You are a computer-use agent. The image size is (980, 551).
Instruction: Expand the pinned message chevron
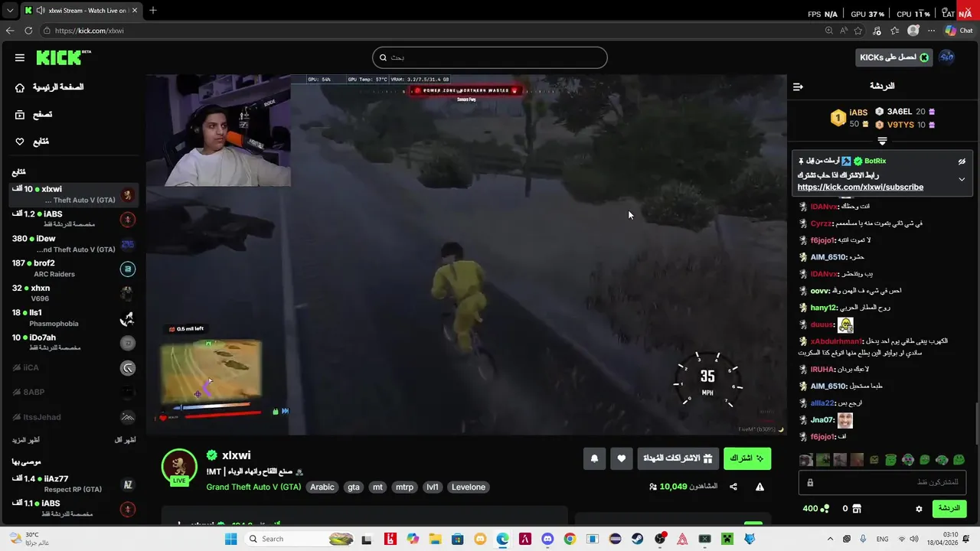(962, 179)
